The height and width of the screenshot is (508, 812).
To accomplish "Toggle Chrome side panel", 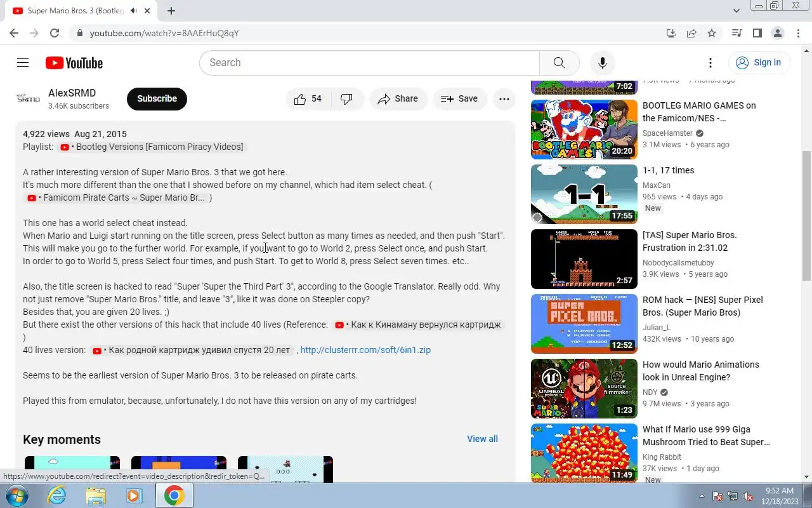I will click(x=757, y=33).
